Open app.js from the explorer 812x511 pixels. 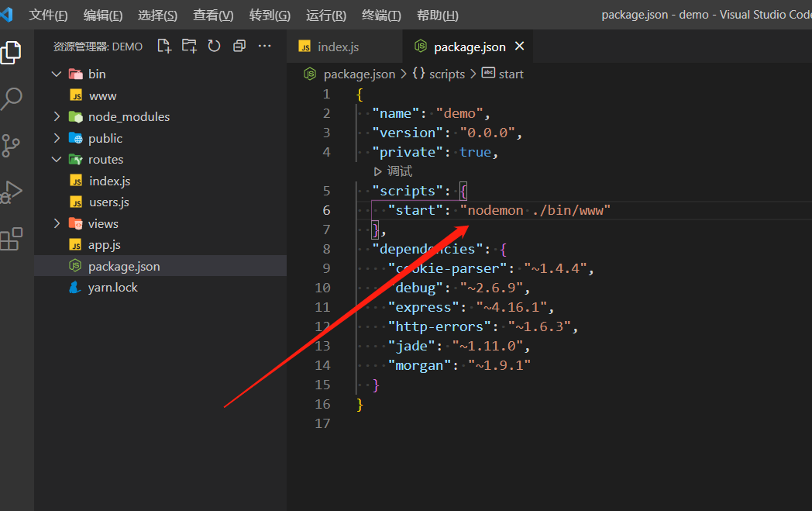(160, 244)
